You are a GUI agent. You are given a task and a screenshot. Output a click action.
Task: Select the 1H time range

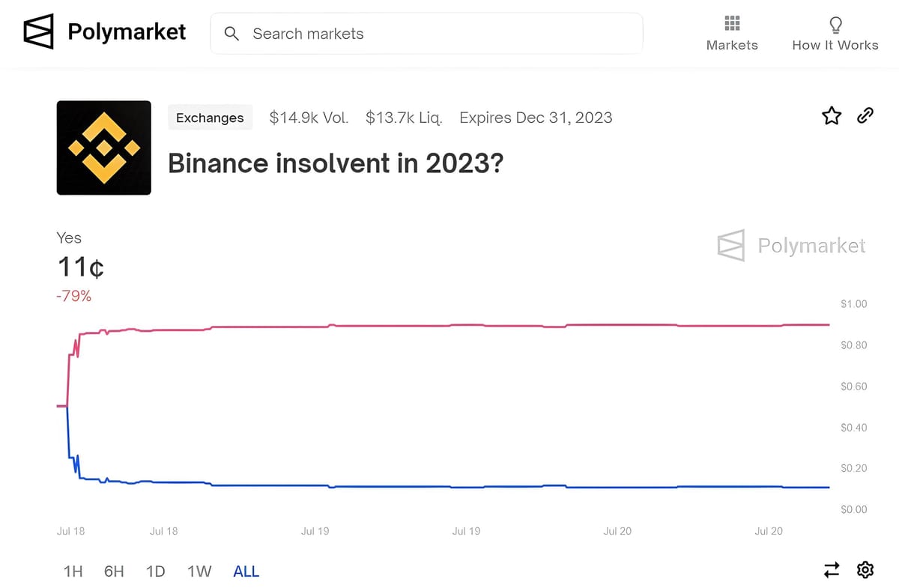click(72, 571)
